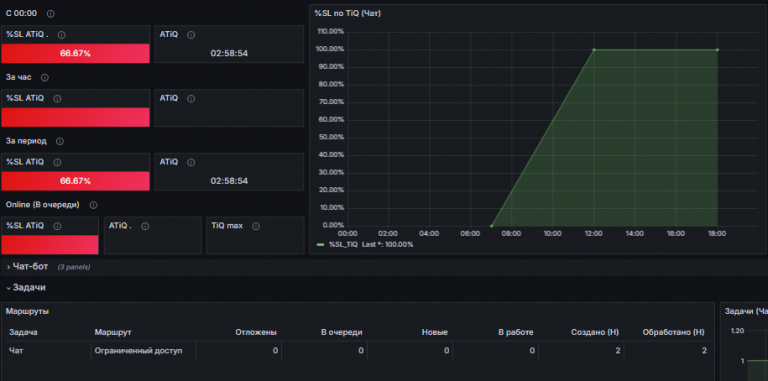Click info icon of ATiQ . in Online section
Image resolution: width=768 pixels, height=381 pixels.
click(x=145, y=226)
